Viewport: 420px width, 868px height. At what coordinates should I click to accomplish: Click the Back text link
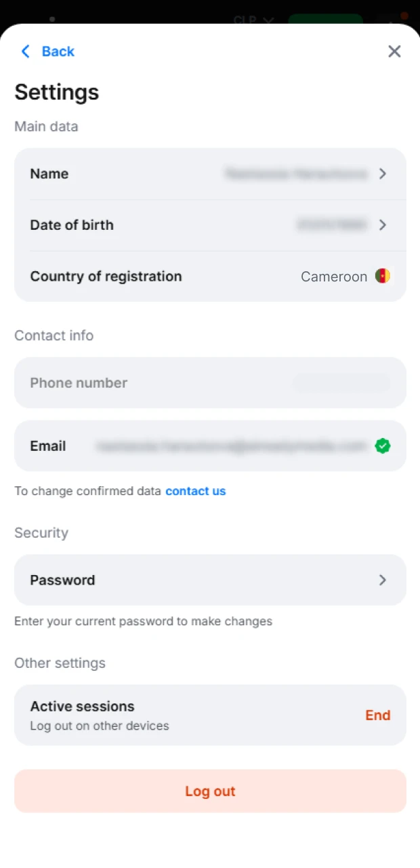pos(58,52)
